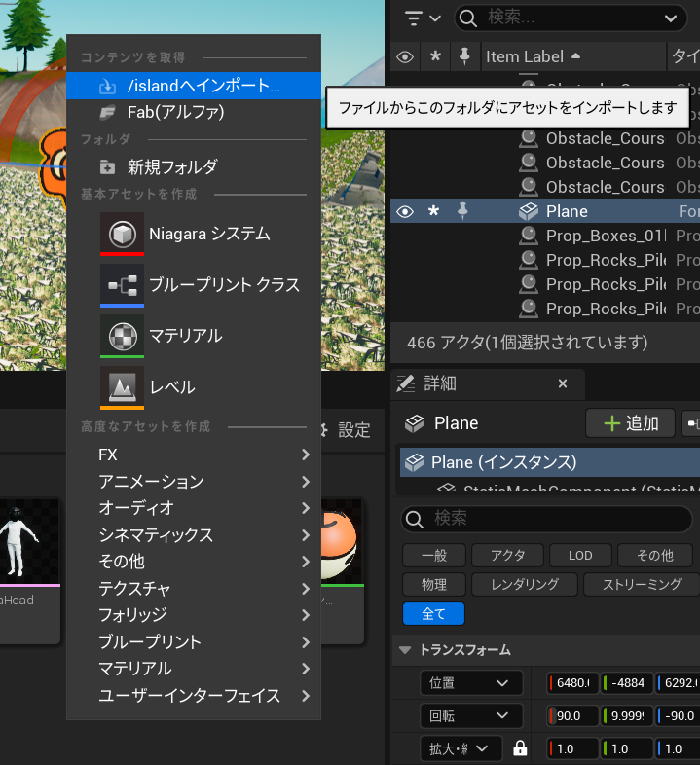Image resolution: width=700 pixels, height=765 pixels.
Task: Click Plane mesh icon in outliner row
Action: [x=529, y=212]
